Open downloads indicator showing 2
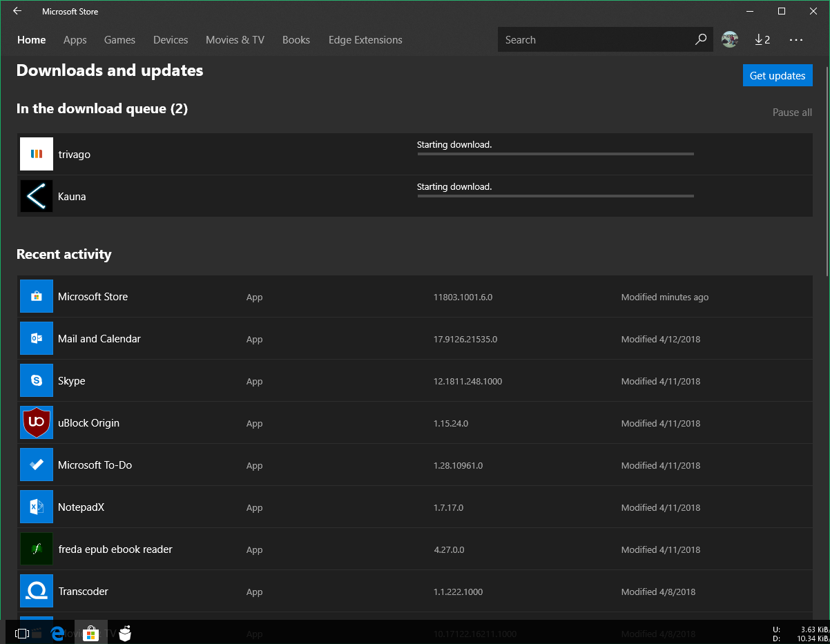 762,39
